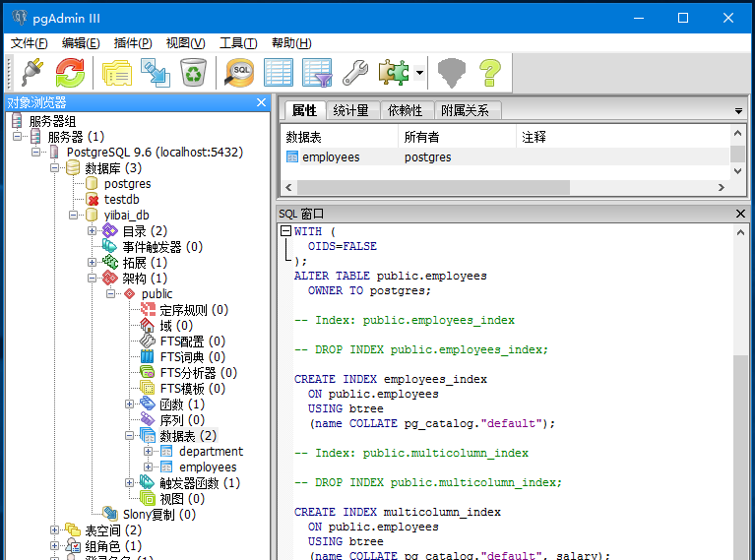The image size is (755, 560).
Task: Expand the employees table node in tree
Action: (149, 467)
